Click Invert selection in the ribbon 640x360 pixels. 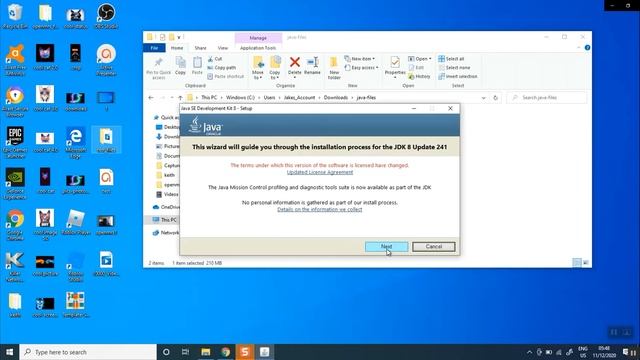[x=458, y=76]
